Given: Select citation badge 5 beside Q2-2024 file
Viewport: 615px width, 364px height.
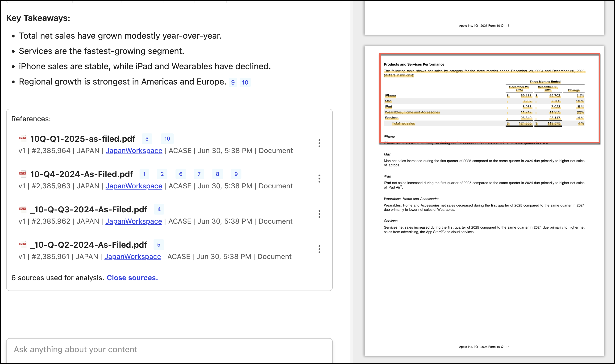Looking at the screenshot, I should pyautogui.click(x=159, y=245).
